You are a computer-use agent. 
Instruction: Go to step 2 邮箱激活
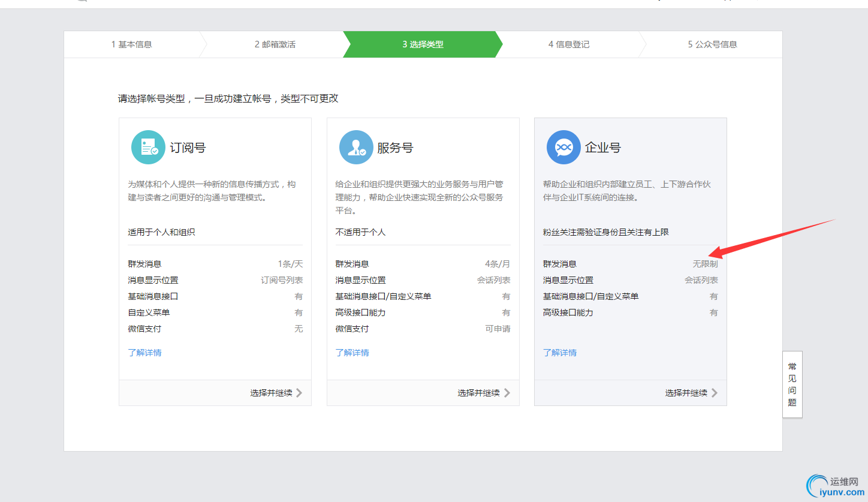[275, 44]
